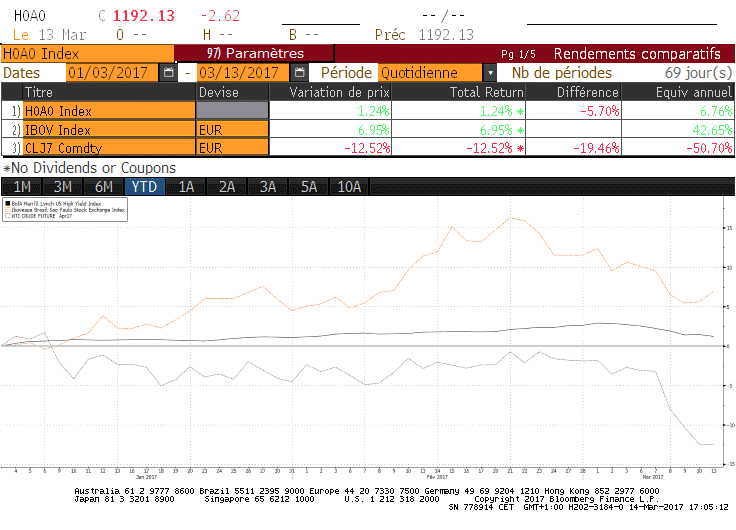Click the WTI CRUDE FUTURE legend swatch

point(8,216)
